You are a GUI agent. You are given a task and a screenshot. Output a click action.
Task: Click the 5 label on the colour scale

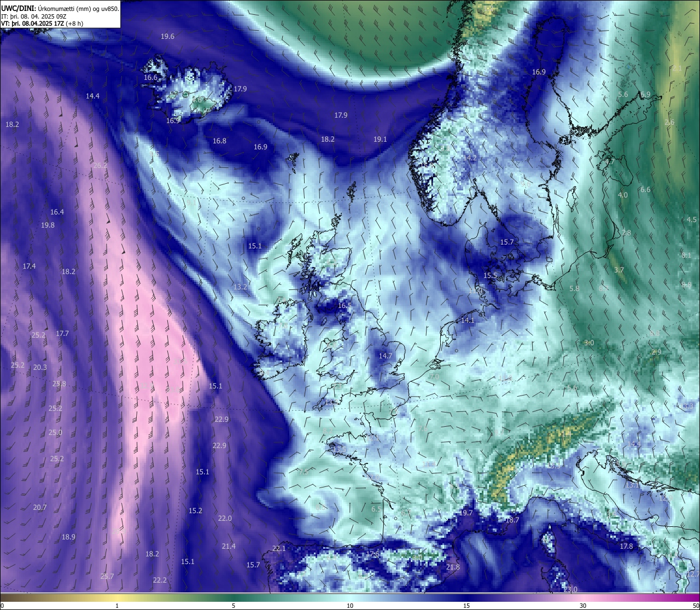point(234,606)
